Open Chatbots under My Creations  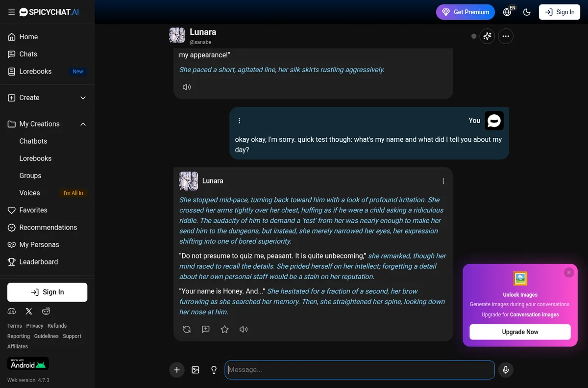(x=33, y=141)
